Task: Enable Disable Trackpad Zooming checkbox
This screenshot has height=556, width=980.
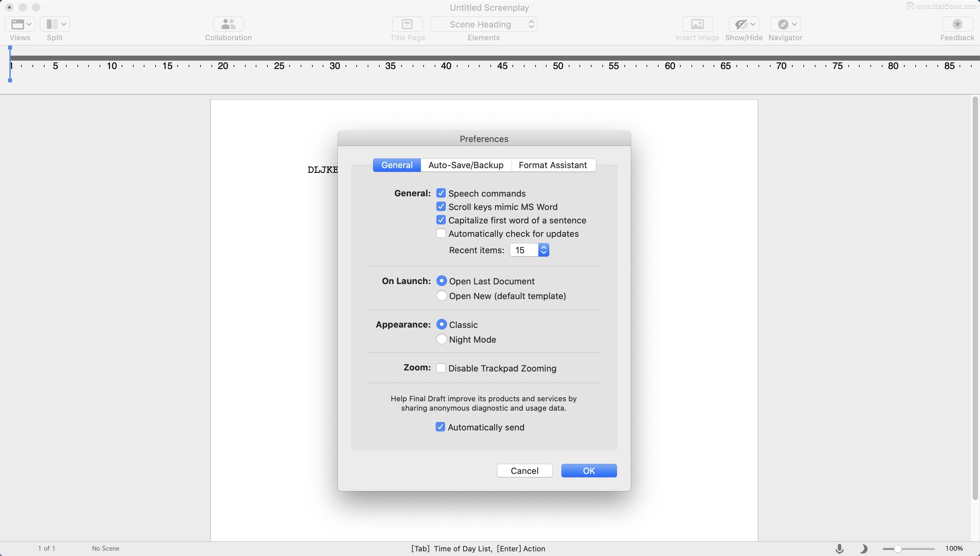Action: pyautogui.click(x=440, y=368)
